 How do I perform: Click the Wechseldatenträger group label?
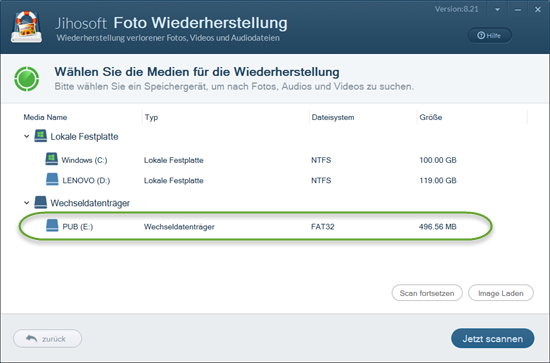pos(90,203)
